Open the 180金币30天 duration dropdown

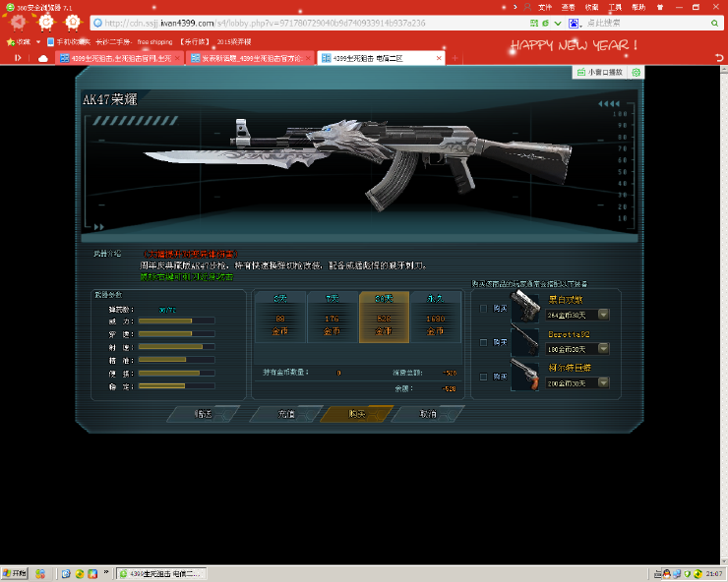tap(603, 349)
